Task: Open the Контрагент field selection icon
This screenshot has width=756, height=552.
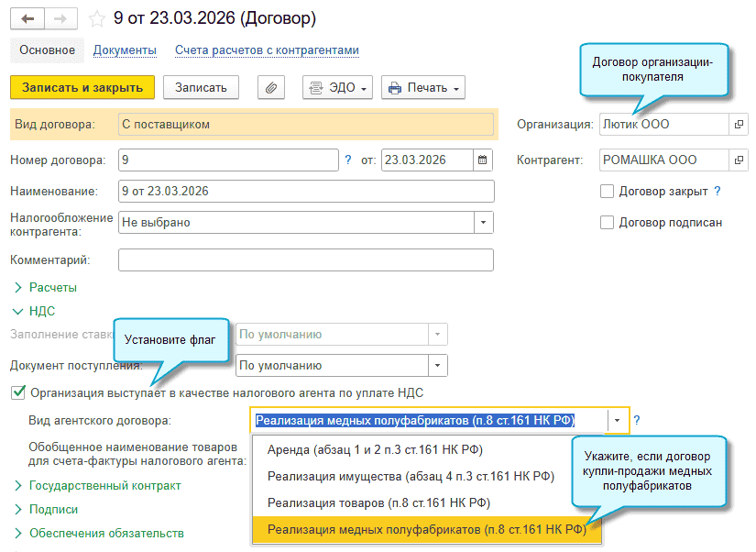Action: 738,160
